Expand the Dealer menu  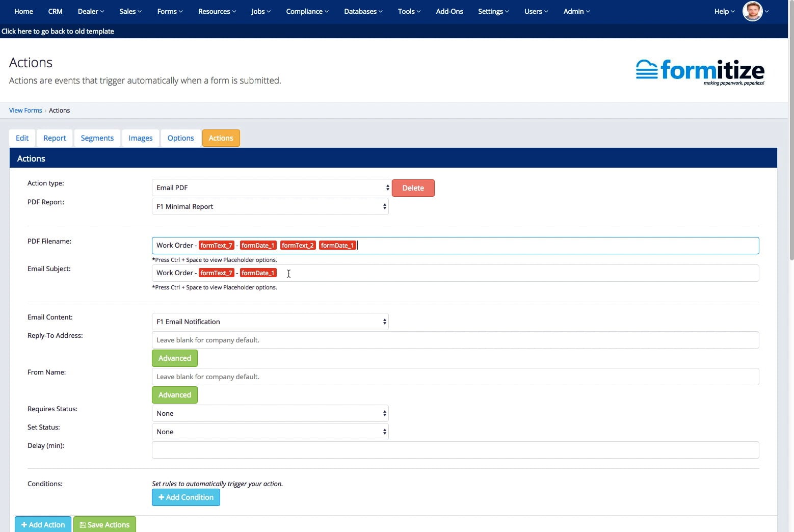(91, 11)
